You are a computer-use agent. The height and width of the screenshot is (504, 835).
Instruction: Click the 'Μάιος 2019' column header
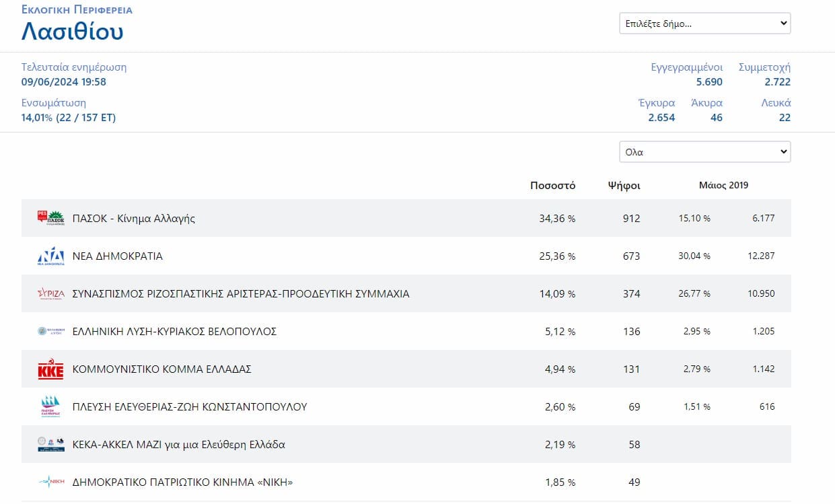(x=723, y=185)
